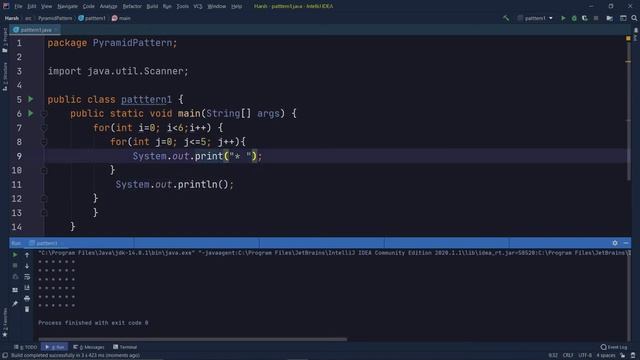Click the Down the Stack Trace arrow

(x=27, y=266)
